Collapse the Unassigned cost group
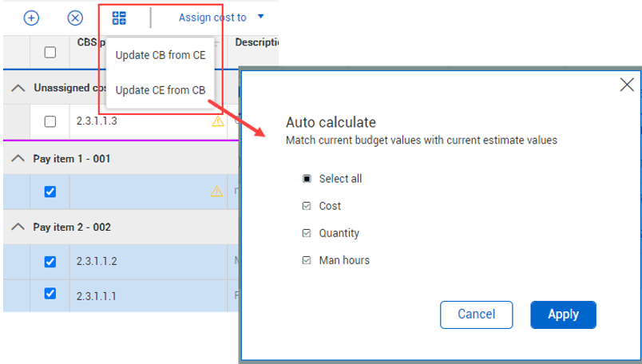Viewport: 642px width, 364px height. tap(18, 89)
